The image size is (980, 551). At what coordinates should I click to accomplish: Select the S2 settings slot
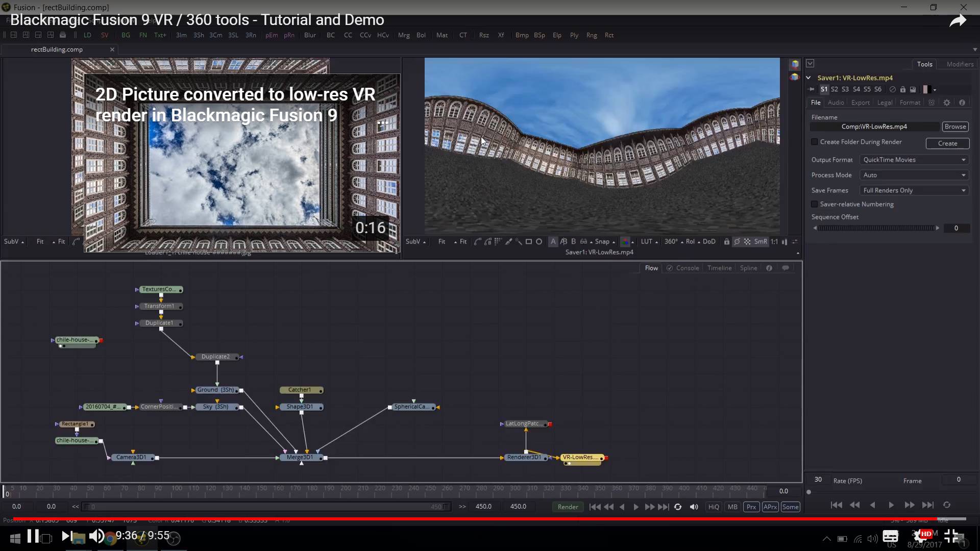[x=834, y=89]
